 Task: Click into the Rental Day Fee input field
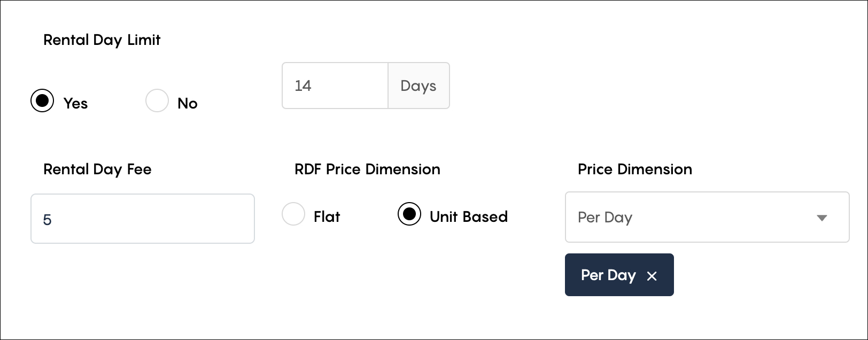(x=143, y=219)
